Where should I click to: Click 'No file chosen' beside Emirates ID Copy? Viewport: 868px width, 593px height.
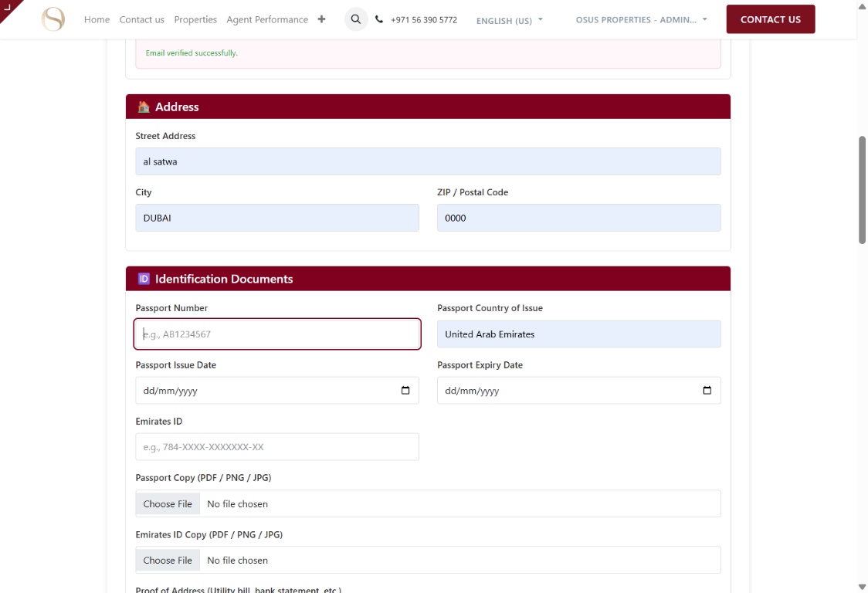(238, 561)
